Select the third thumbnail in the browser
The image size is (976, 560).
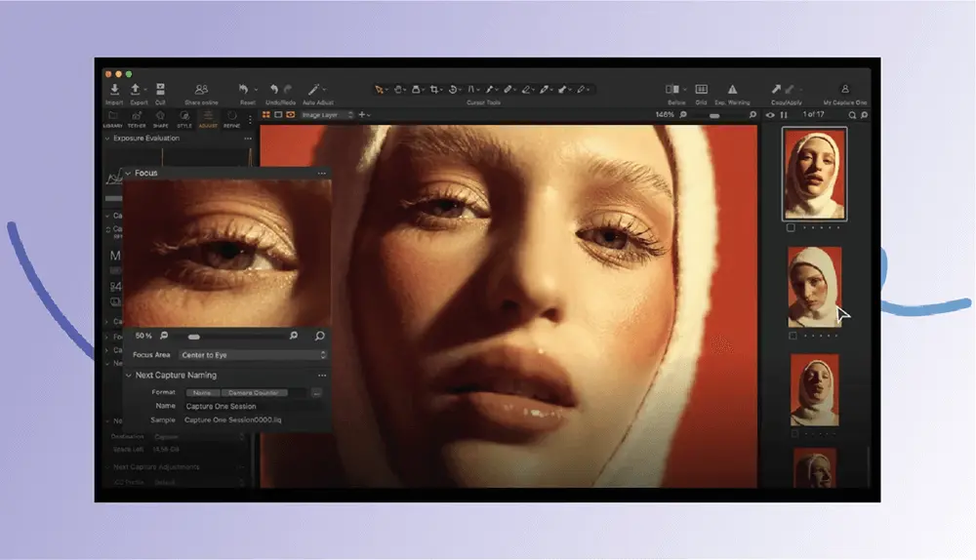(815, 390)
